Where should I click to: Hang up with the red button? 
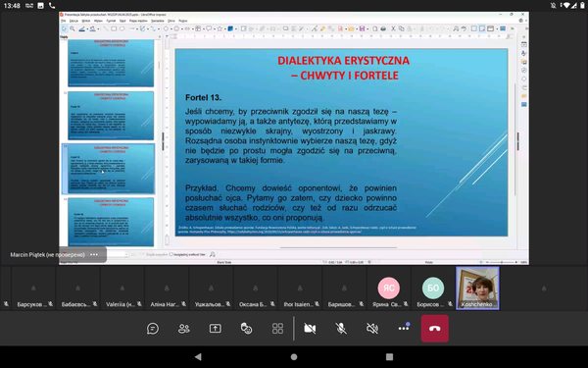click(x=434, y=328)
